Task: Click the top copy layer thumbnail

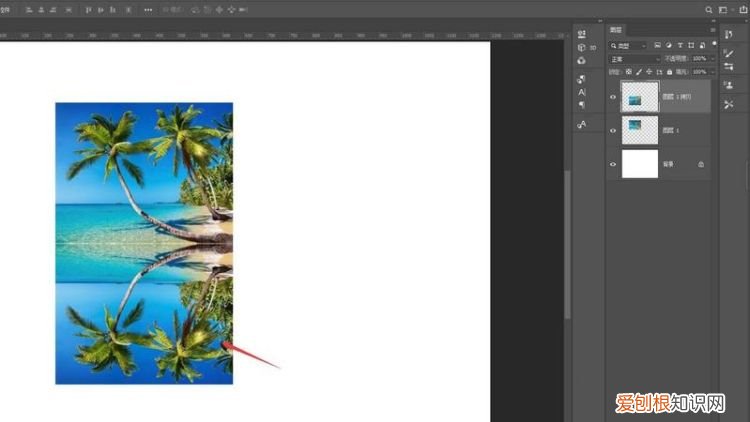Action: click(x=640, y=97)
